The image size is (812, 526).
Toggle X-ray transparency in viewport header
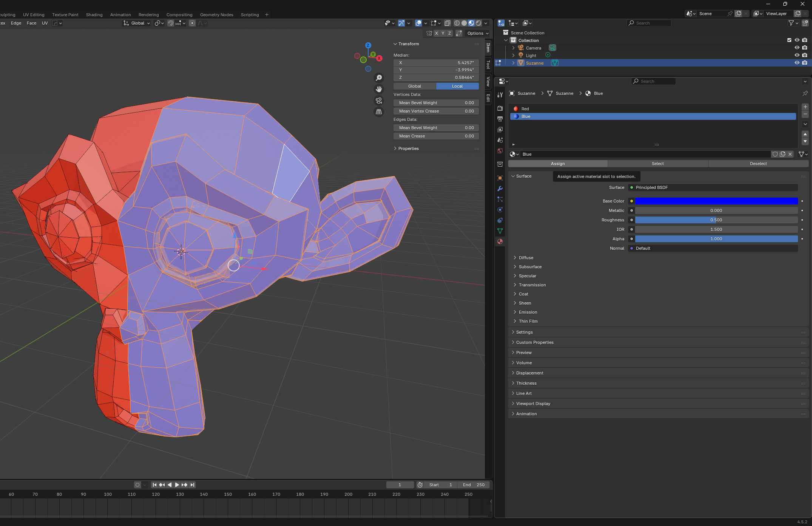click(447, 23)
